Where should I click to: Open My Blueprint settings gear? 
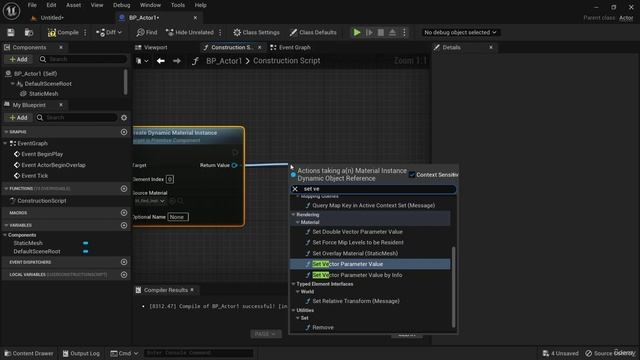pyautogui.click(x=124, y=118)
